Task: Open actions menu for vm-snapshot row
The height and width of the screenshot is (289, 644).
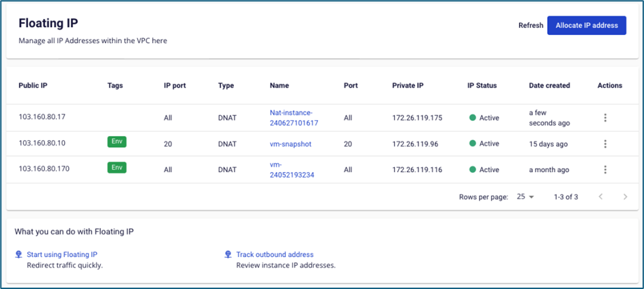Action: point(604,143)
